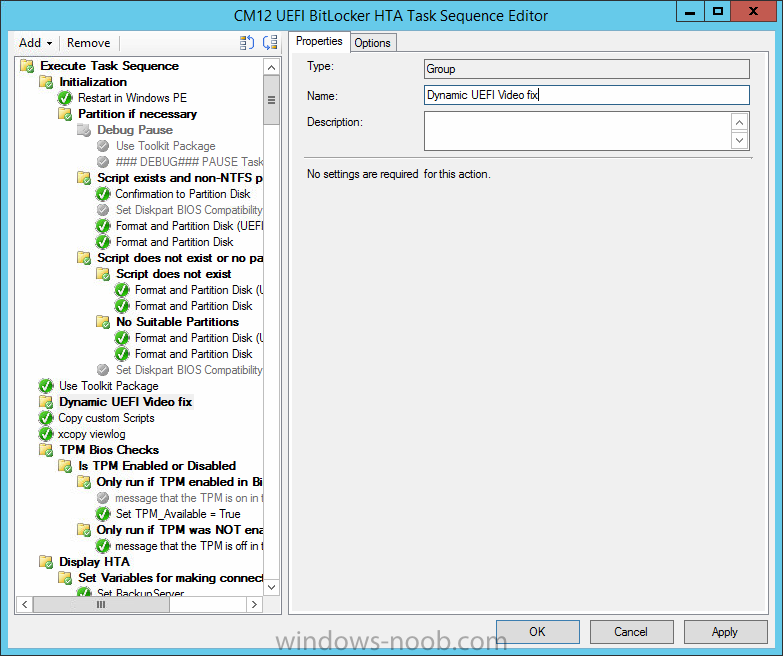
Task: Click check icon of Format and Partition Disk (UEFI
Action: coord(103,226)
